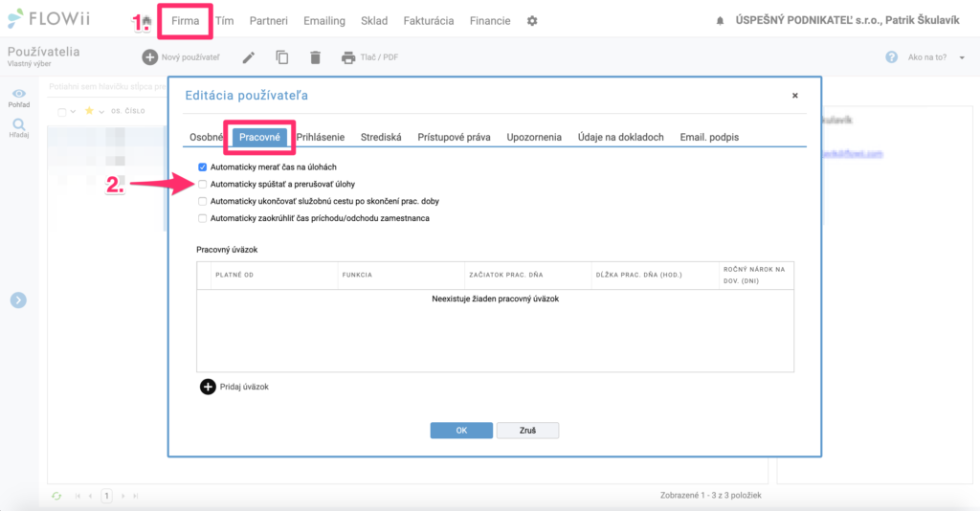Click the pencil edit user icon
980x511 pixels.
(249, 57)
